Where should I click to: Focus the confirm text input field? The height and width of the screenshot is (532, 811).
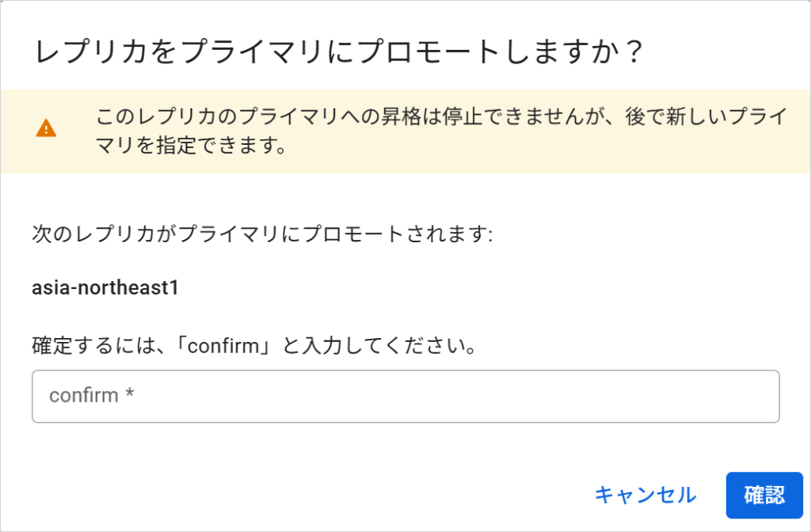[405, 395]
